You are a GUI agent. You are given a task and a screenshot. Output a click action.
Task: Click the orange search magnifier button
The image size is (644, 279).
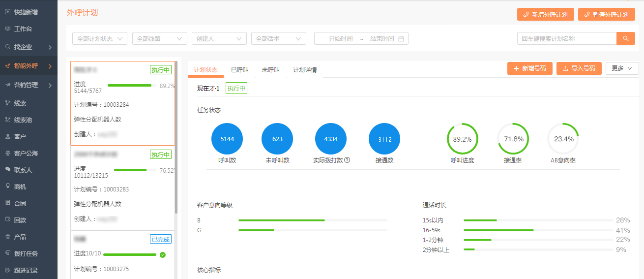(x=625, y=38)
